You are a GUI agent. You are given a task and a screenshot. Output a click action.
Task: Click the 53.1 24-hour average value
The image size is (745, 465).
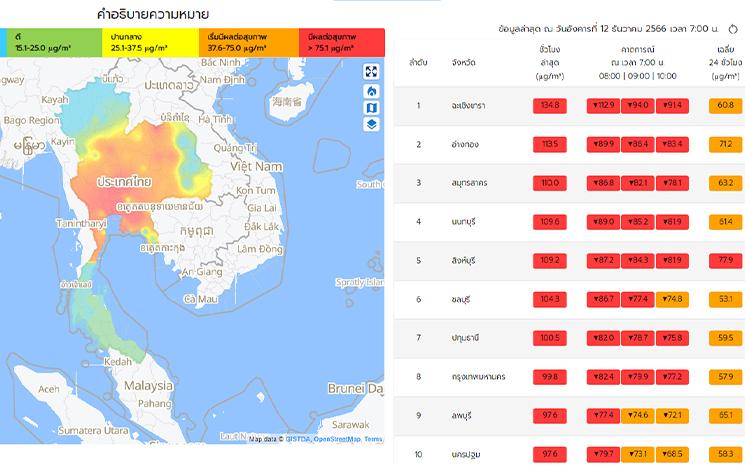tap(726, 299)
